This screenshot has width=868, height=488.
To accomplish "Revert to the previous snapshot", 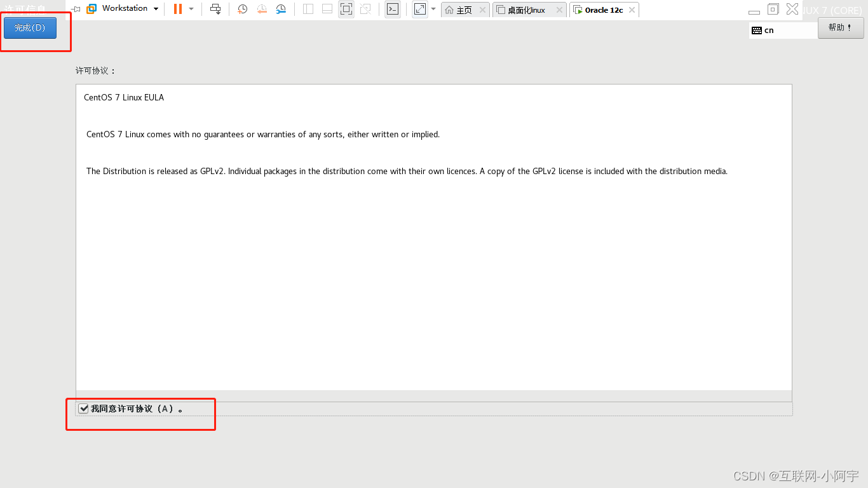I will pos(262,9).
